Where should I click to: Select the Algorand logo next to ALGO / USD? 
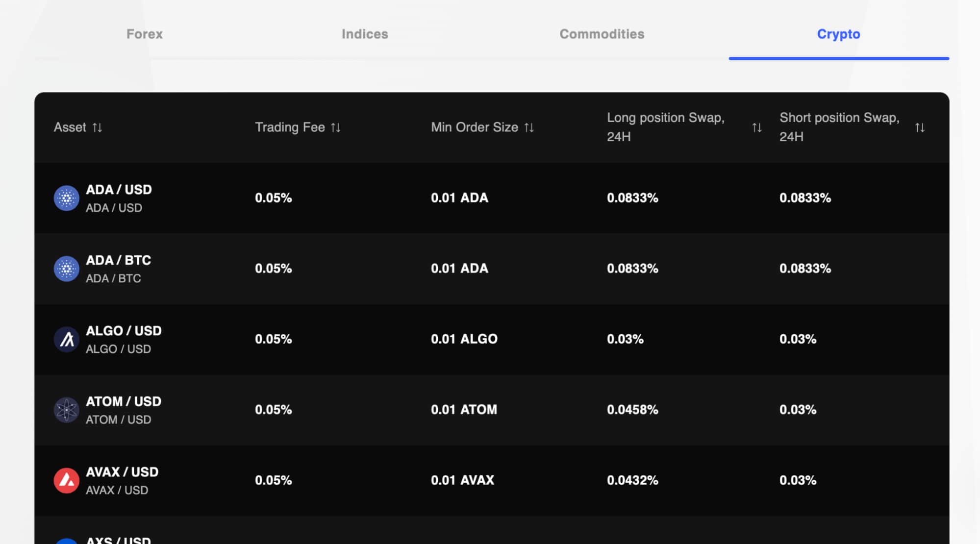tap(66, 339)
